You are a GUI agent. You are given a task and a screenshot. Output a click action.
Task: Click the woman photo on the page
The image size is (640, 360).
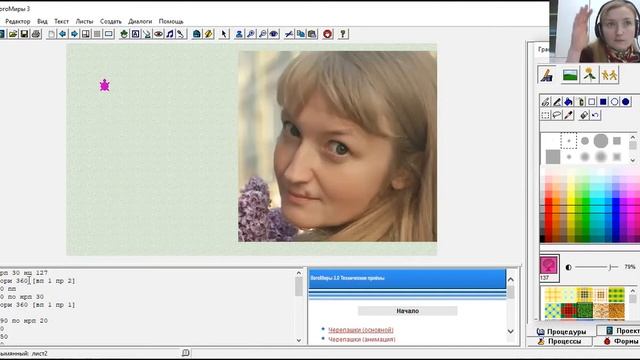(338, 147)
